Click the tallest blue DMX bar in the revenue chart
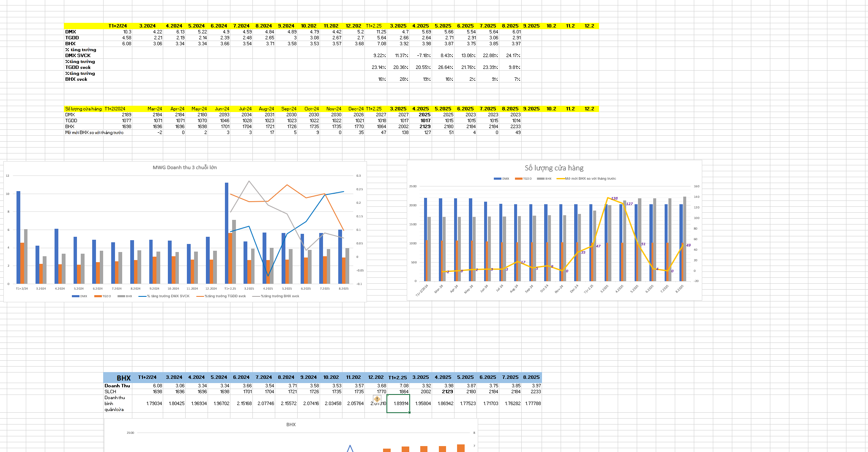The width and height of the screenshot is (868, 452). (x=227, y=233)
